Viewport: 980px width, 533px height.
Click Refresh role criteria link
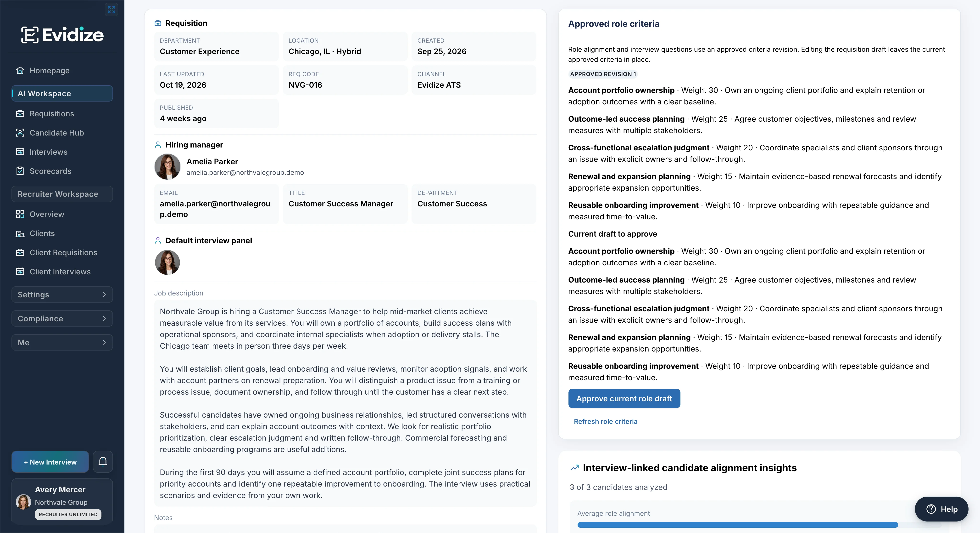[x=606, y=421]
